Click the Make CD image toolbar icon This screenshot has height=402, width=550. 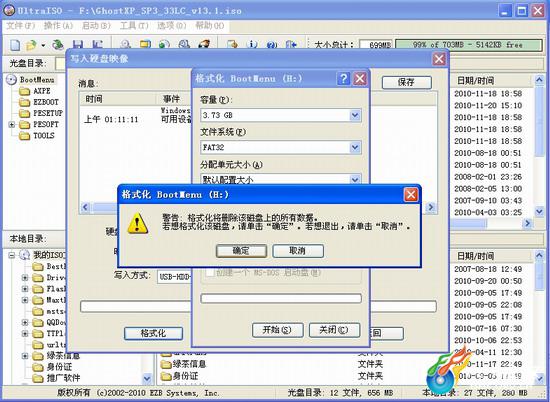(125, 45)
